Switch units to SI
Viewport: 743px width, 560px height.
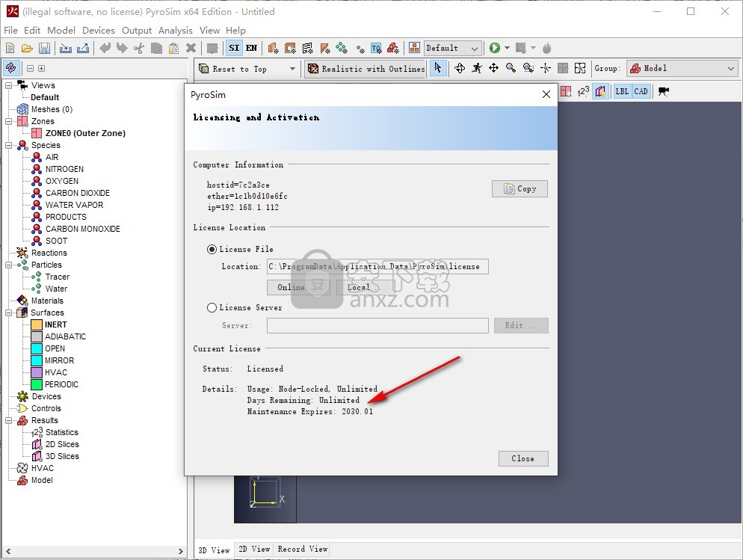click(x=234, y=48)
